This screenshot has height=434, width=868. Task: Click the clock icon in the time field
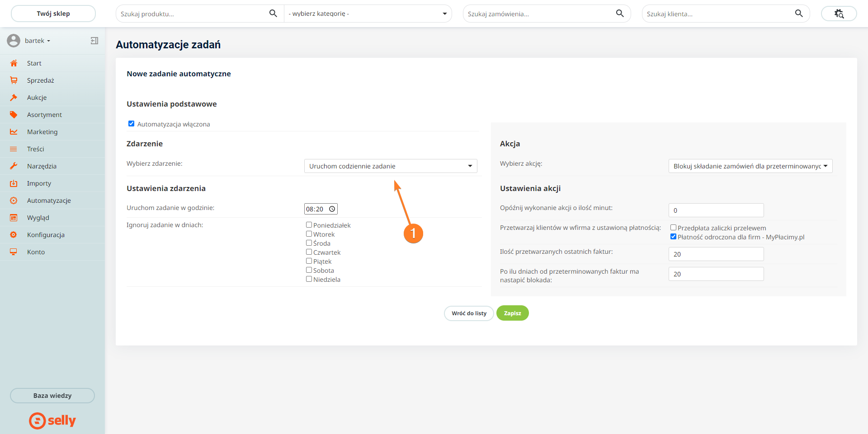332,209
